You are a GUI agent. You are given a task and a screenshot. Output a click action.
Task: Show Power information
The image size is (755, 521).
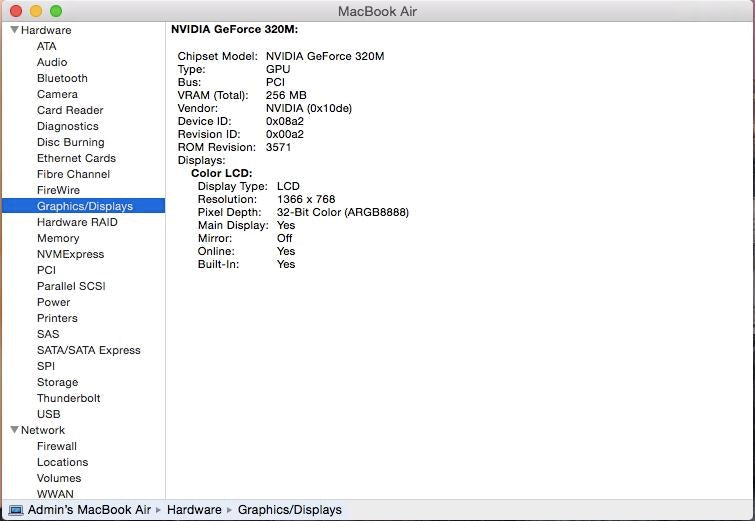[x=53, y=302]
